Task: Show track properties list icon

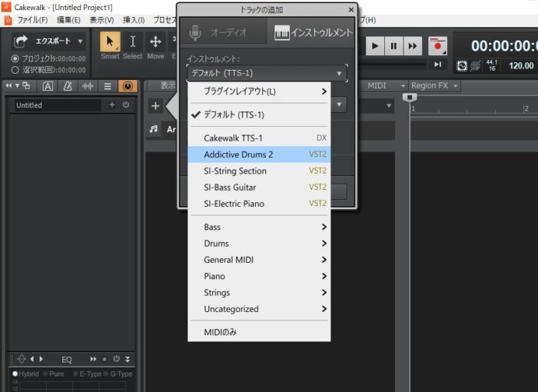Action: pyautogui.click(x=108, y=86)
